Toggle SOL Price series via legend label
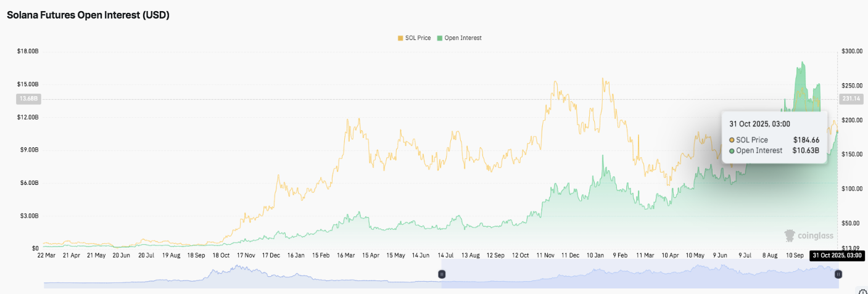 (x=418, y=38)
